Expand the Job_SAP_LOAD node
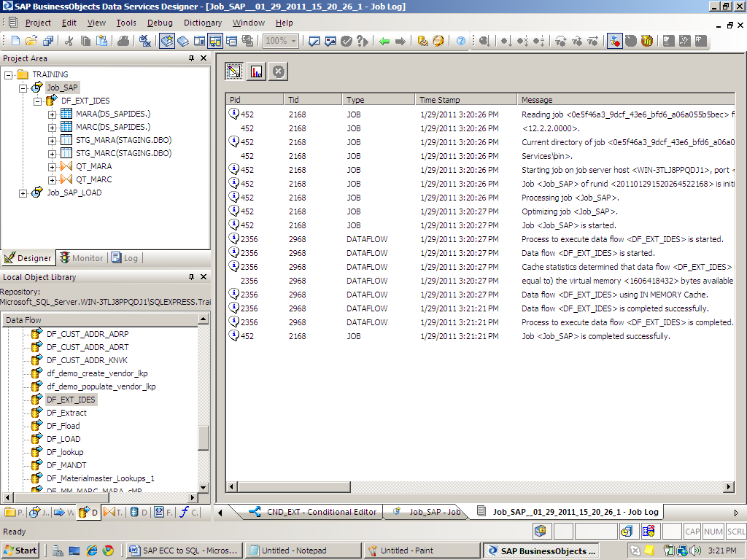Screen dimensions: 747x560 click(23, 192)
